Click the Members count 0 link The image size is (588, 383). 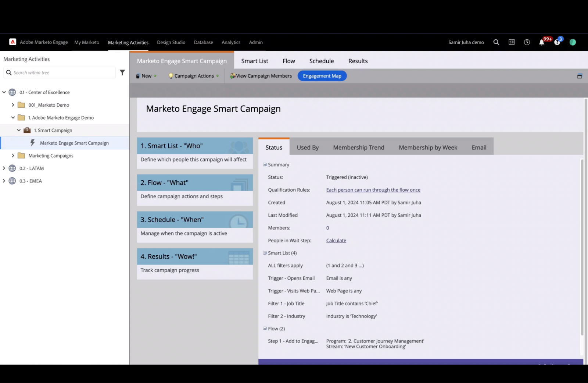[327, 228]
